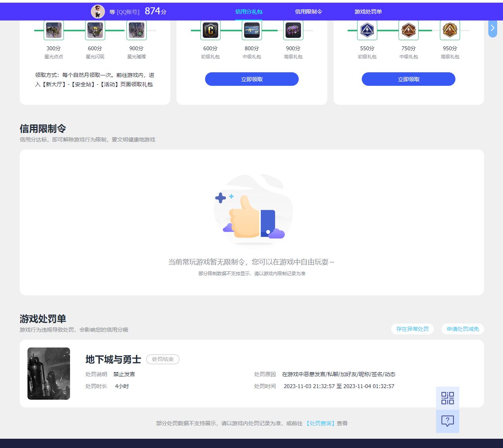The height and width of the screenshot is (448, 503).
Task: Click the rightmost 立即领取 button
Action: 408,79
